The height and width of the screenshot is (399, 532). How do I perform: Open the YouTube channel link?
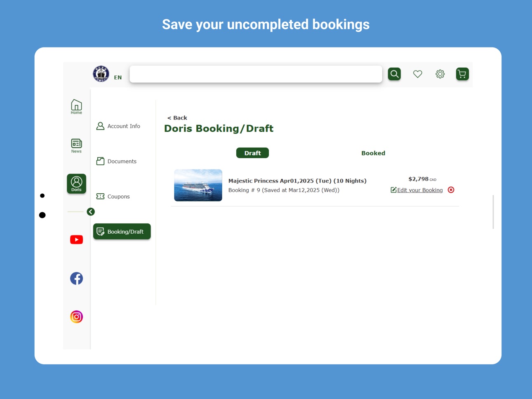coord(76,239)
